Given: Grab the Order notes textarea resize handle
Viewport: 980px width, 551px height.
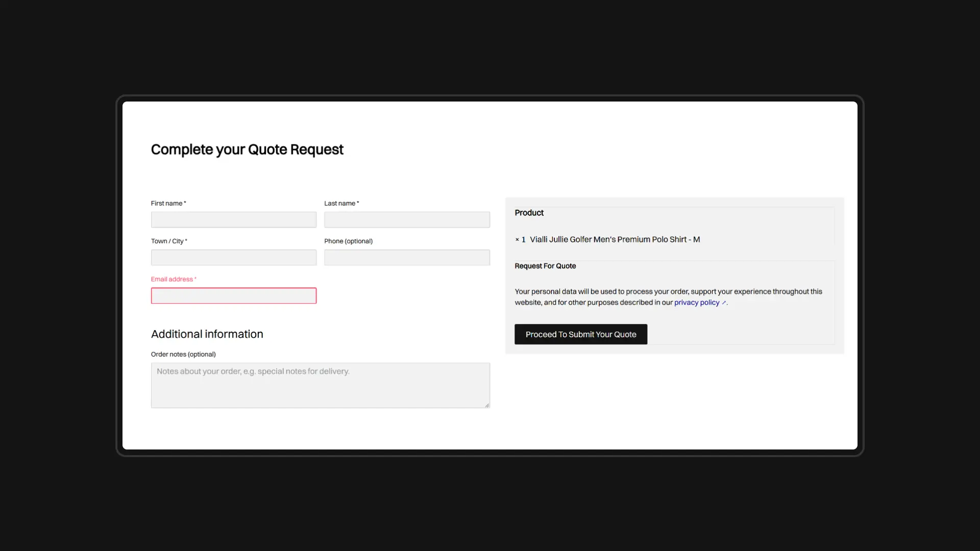Looking at the screenshot, I should click(x=487, y=405).
